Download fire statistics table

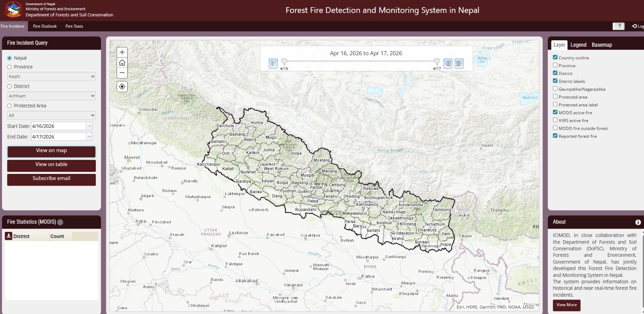[8, 236]
